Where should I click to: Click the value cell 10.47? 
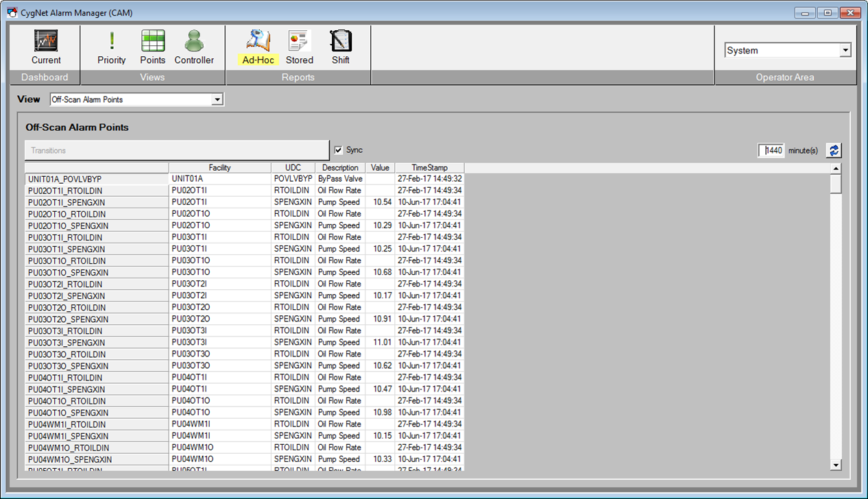381,389
